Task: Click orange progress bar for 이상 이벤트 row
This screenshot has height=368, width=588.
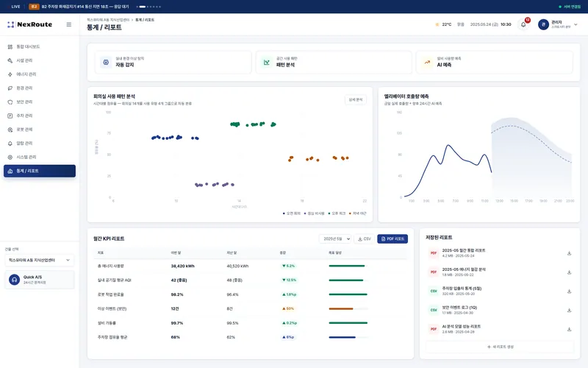Action: (x=348, y=308)
